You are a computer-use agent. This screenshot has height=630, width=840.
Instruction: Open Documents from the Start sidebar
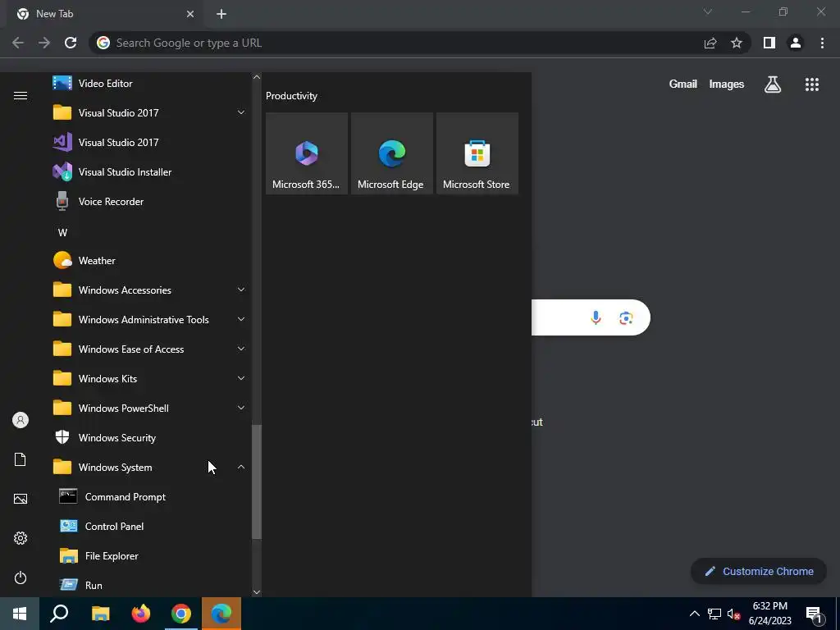[21, 459]
